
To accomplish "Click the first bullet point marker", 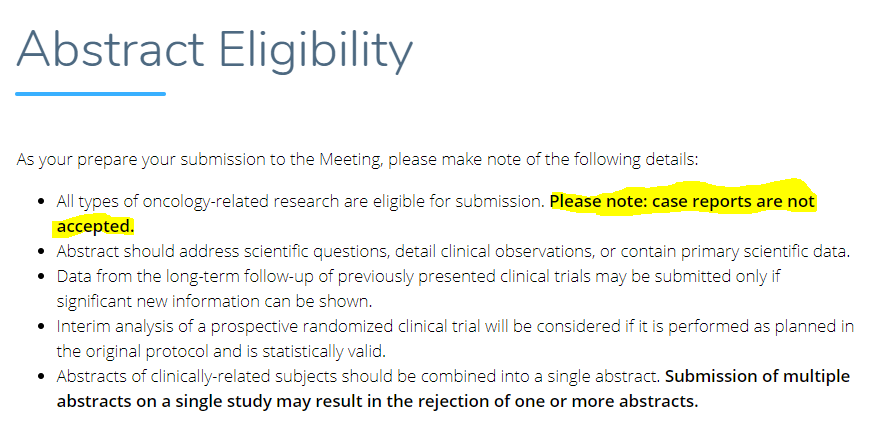I will (x=40, y=201).
